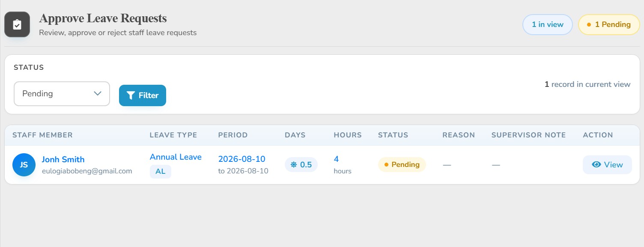Click the Leave Type column header
Viewport: 644px width, 247px height.
click(x=173, y=135)
